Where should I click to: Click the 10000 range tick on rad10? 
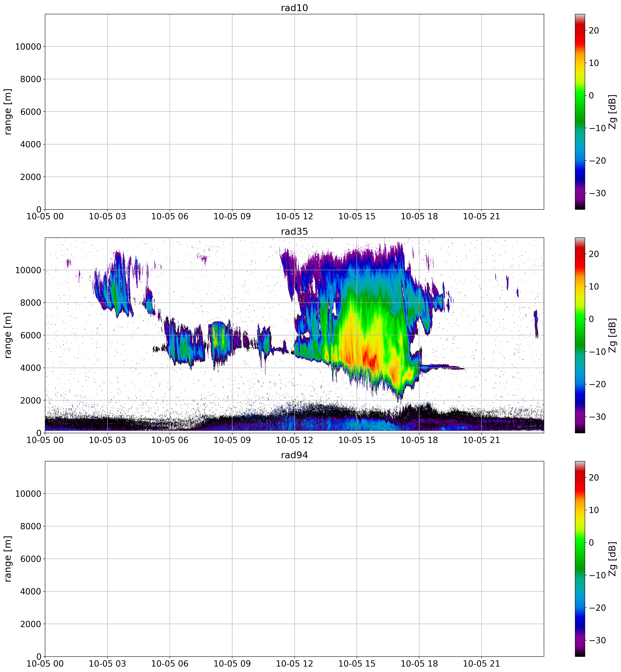28,47
